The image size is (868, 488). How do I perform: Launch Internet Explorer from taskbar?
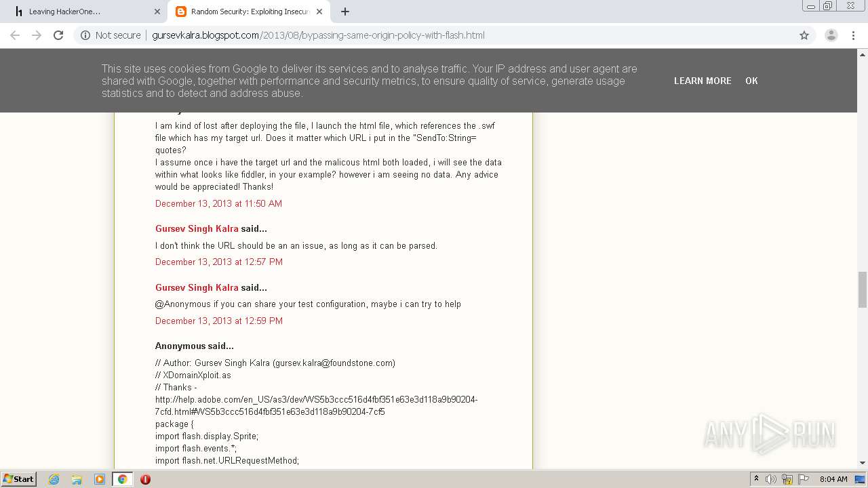click(x=54, y=479)
